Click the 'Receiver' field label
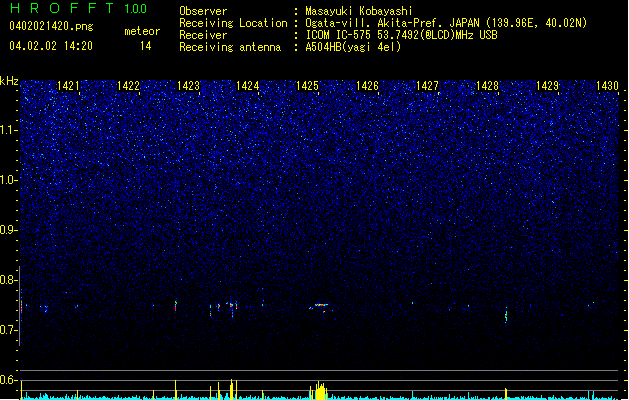Screen dimensions: 629x400 click(203, 35)
